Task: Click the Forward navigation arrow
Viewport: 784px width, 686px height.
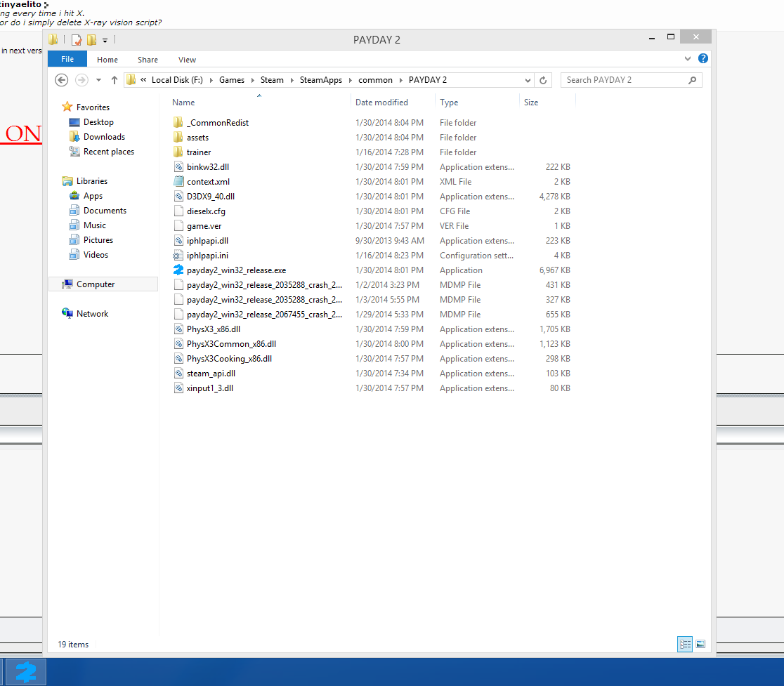Action: click(81, 80)
